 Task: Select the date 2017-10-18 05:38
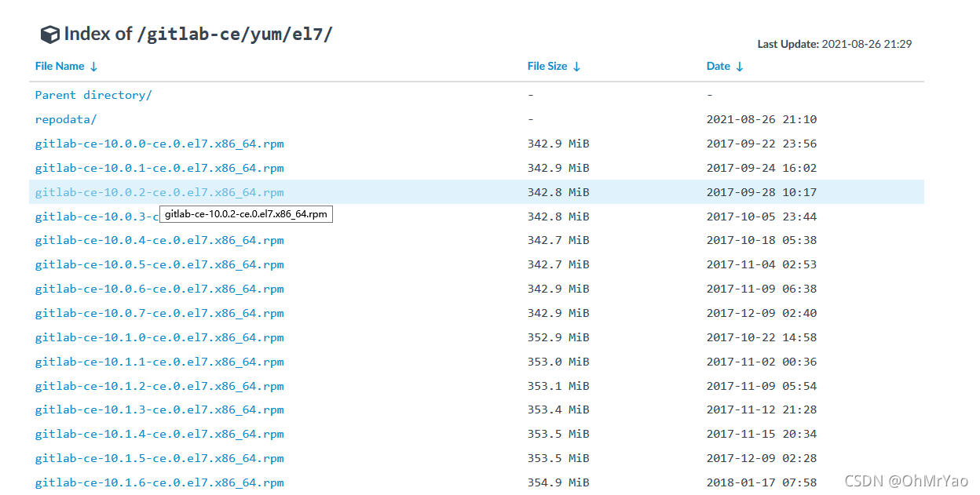[762, 240]
